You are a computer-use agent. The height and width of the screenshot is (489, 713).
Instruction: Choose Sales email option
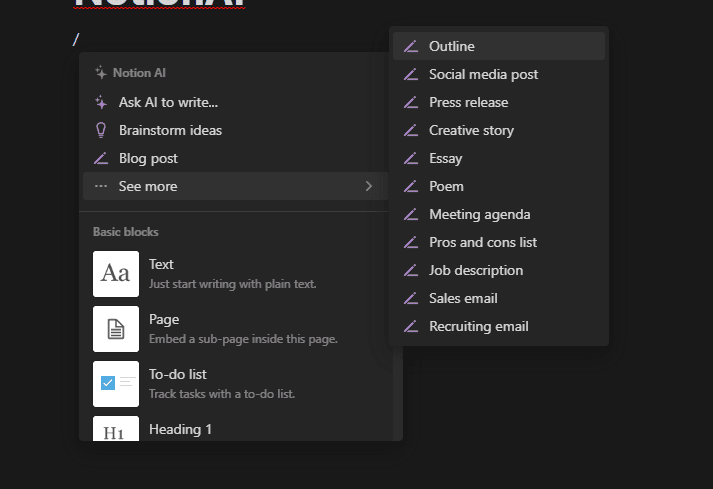pos(499,298)
